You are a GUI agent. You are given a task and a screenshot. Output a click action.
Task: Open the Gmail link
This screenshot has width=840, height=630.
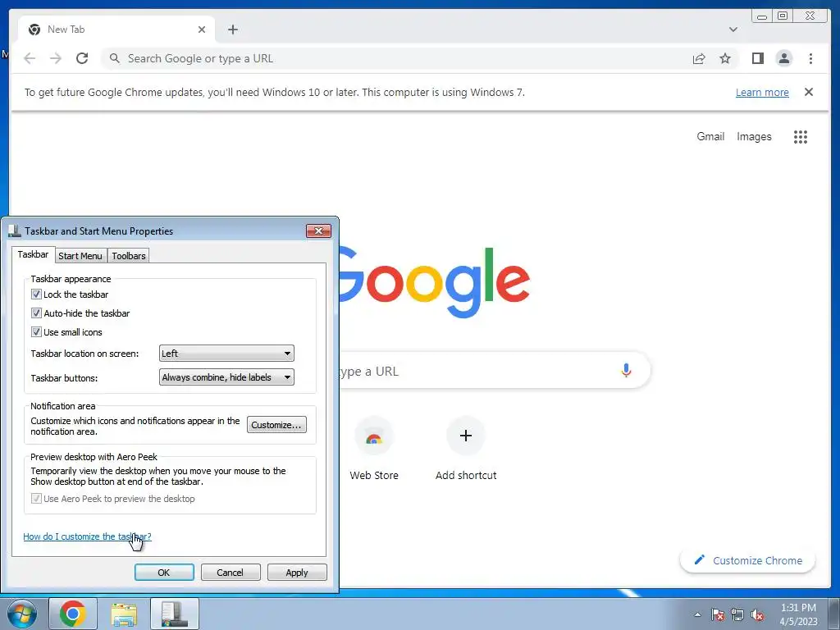710,137
